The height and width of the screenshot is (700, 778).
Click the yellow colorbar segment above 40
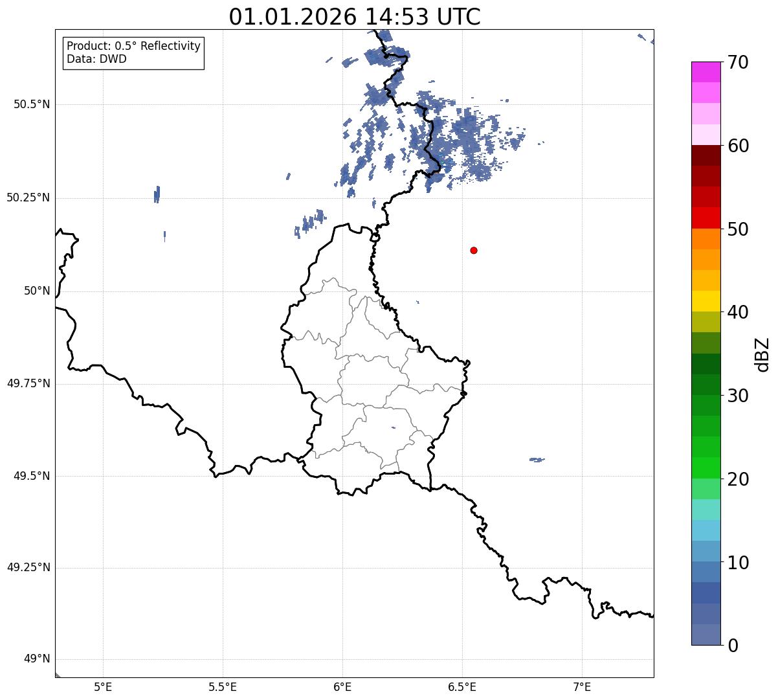point(706,301)
